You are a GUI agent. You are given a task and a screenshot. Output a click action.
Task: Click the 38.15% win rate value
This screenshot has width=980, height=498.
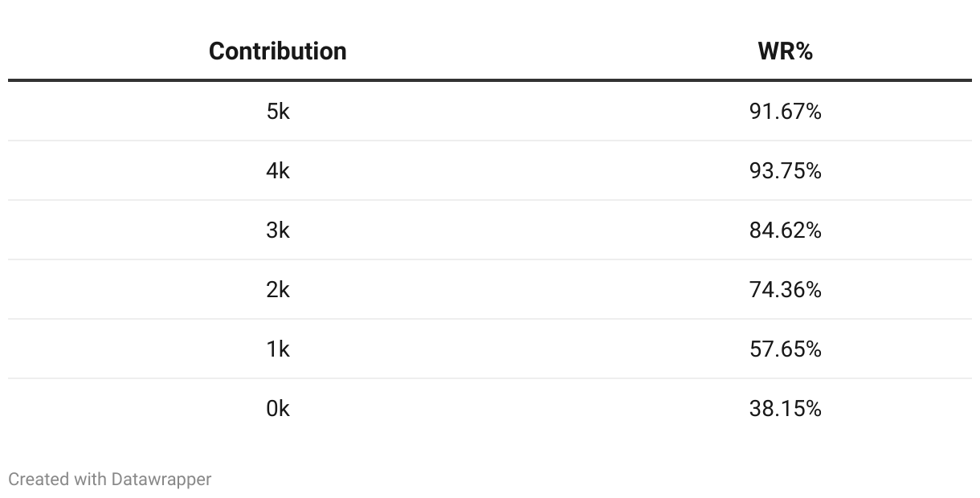click(x=785, y=409)
